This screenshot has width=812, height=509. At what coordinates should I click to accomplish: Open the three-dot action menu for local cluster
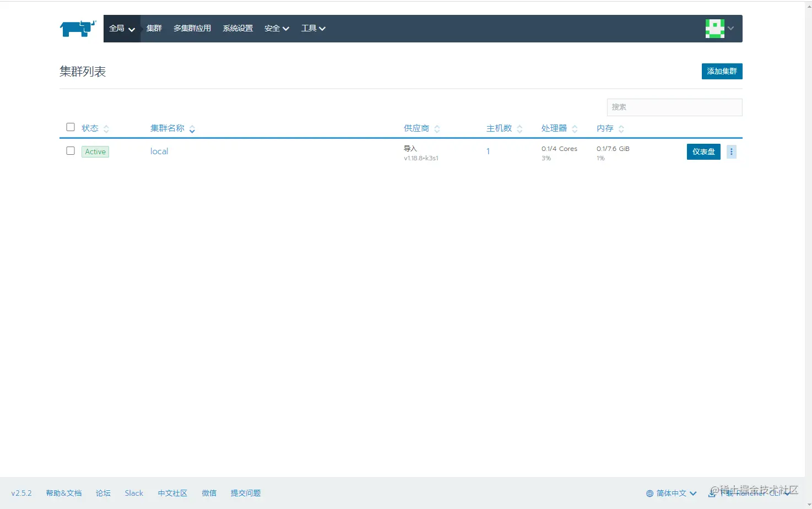[731, 151]
